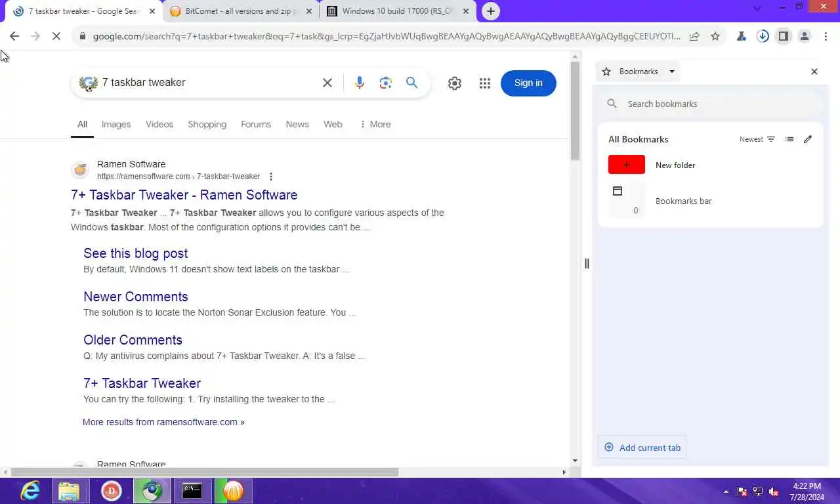Open the volume tray icon
The height and width of the screenshot is (504, 840).
pyautogui.click(x=774, y=492)
